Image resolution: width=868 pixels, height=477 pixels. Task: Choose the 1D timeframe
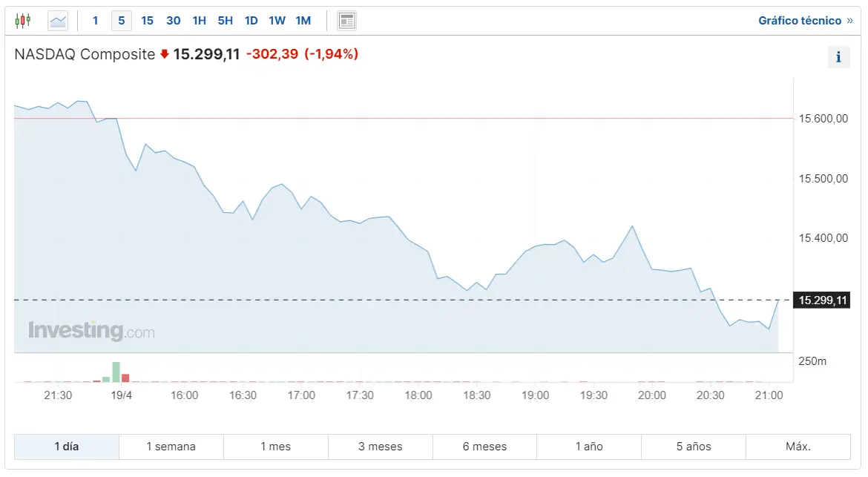point(251,20)
